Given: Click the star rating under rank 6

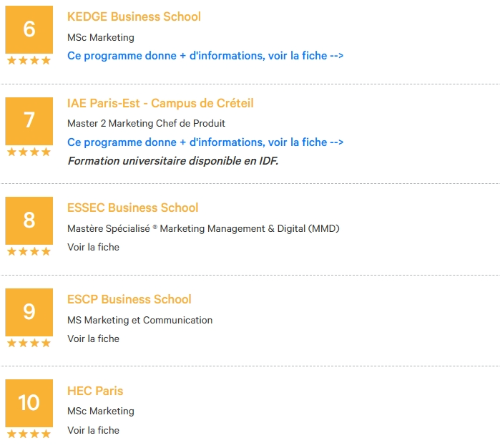Looking at the screenshot, I should click(x=29, y=60).
